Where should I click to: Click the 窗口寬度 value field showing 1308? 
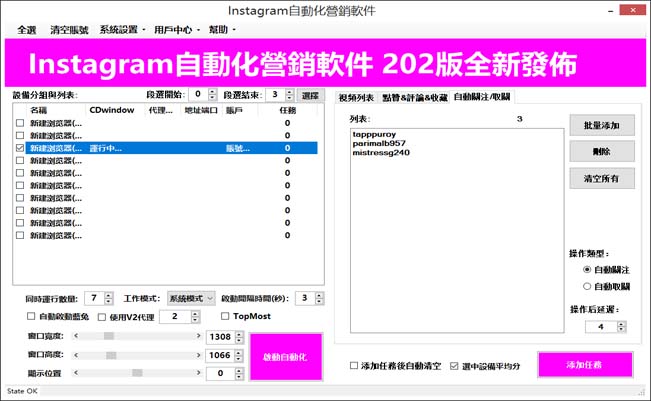(x=220, y=337)
